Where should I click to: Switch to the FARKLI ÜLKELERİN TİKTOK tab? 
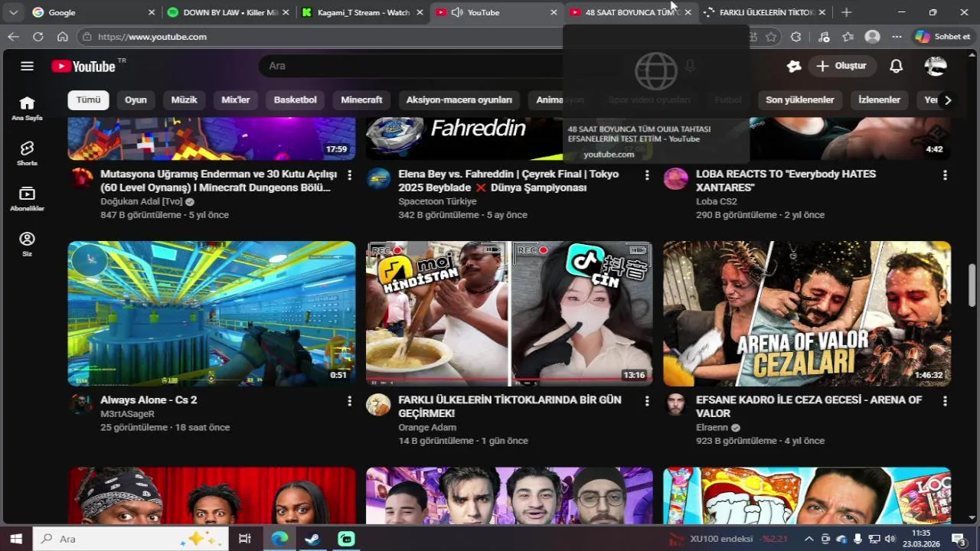(x=766, y=12)
